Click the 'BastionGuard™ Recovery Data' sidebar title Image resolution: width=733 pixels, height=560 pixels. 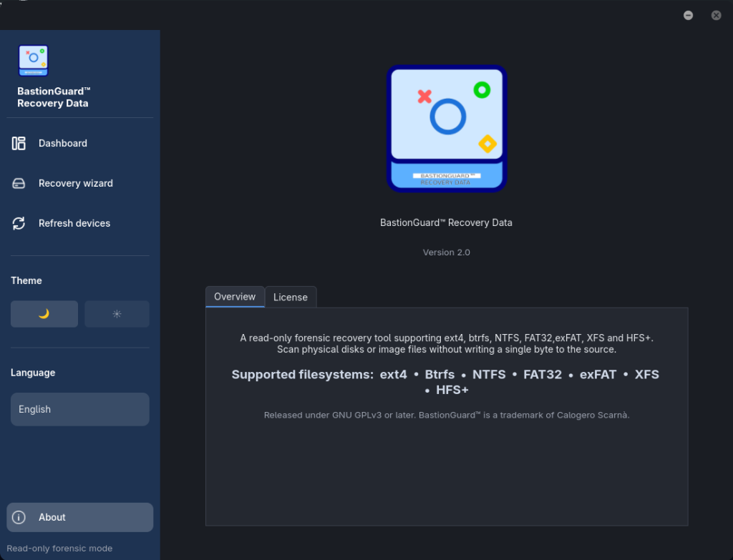pos(53,97)
